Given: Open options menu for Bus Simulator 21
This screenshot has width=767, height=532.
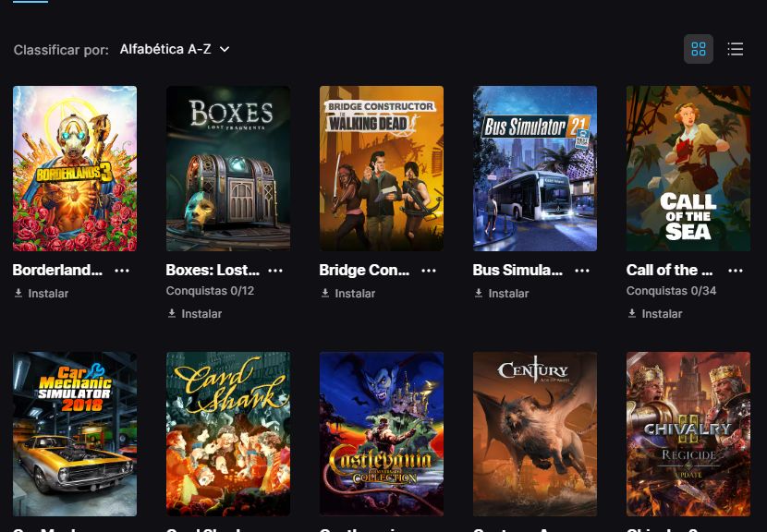Looking at the screenshot, I should click(x=582, y=271).
